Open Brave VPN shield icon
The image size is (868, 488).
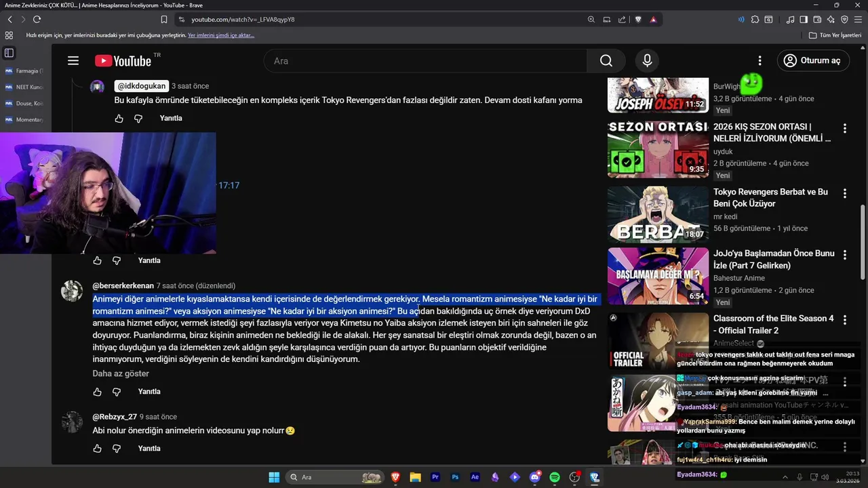pos(845,20)
